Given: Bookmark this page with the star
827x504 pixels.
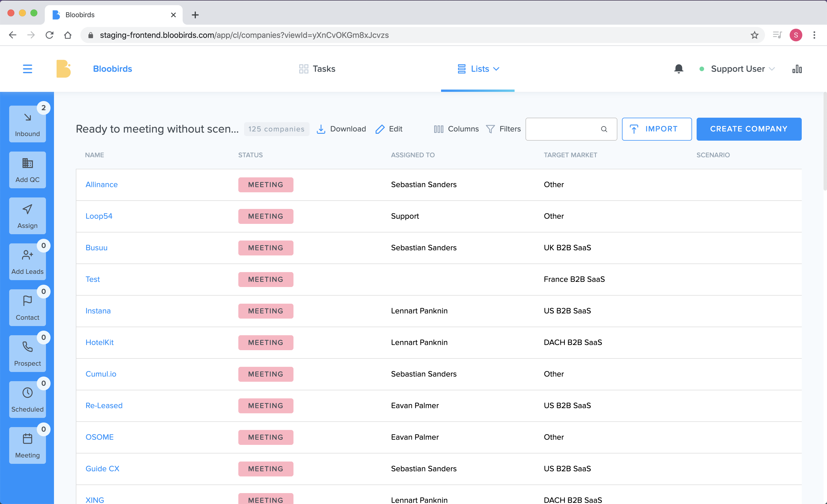Looking at the screenshot, I should (754, 35).
